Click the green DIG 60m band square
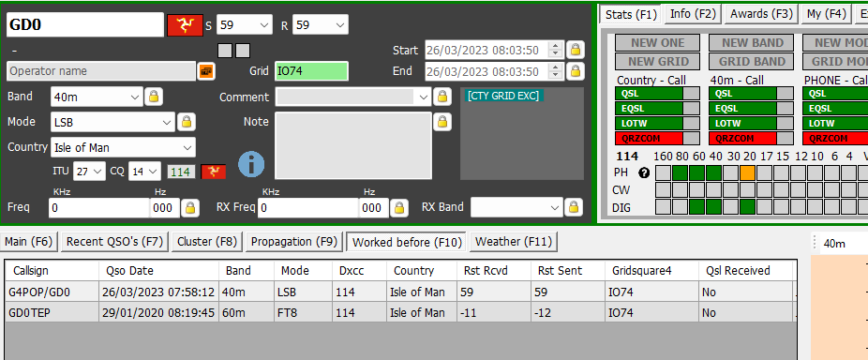868x360 pixels. pos(697,207)
